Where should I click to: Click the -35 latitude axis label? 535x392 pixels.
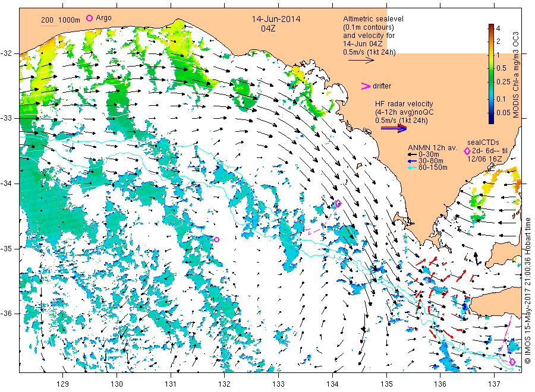pyautogui.click(x=6, y=249)
